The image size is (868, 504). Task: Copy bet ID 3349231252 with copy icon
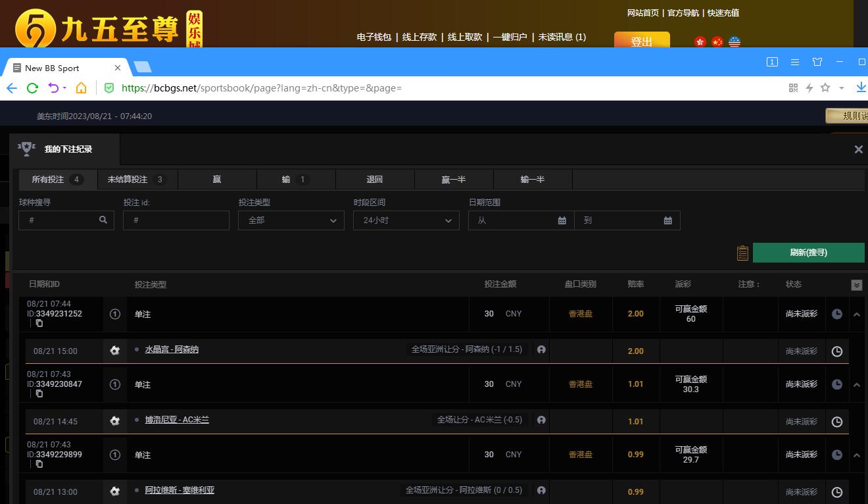click(39, 323)
